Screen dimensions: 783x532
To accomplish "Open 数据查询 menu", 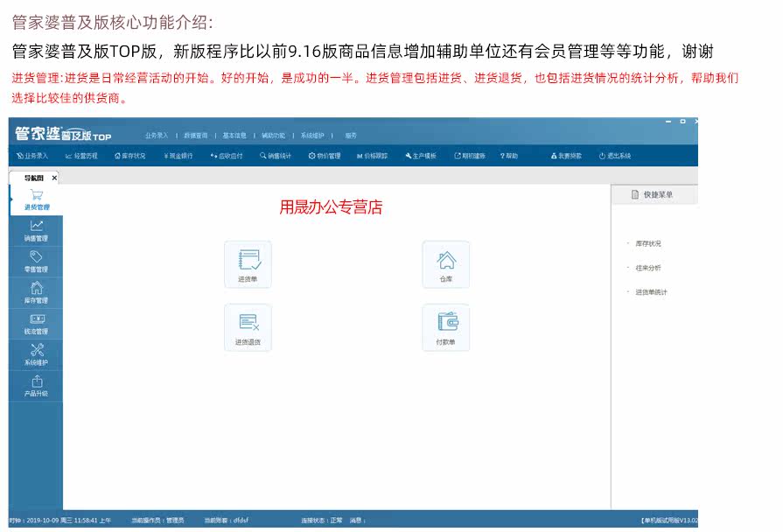I will [x=196, y=136].
